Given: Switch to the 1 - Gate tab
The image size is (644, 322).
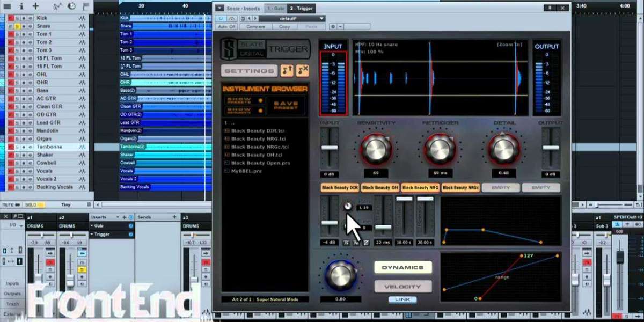Looking at the screenshot, I should [x=275, y=8].
